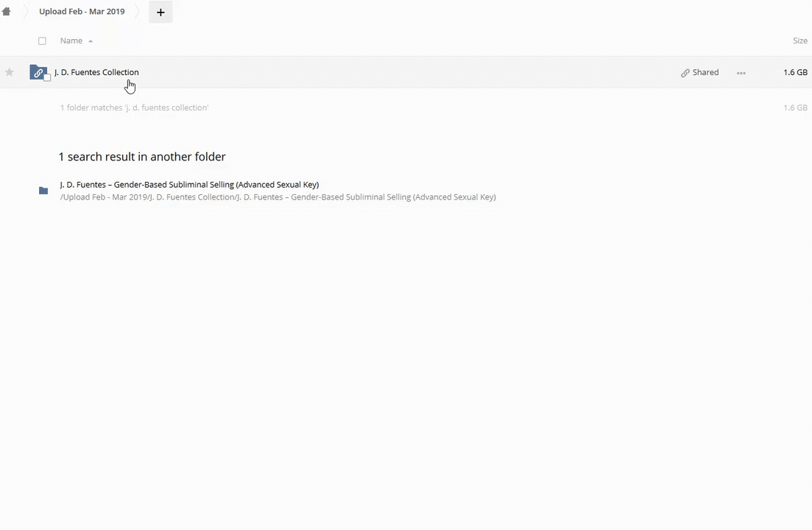Toggle the select-all checkbox in header
The width and height of the screenshot is (812, 530).
(42, 41)
